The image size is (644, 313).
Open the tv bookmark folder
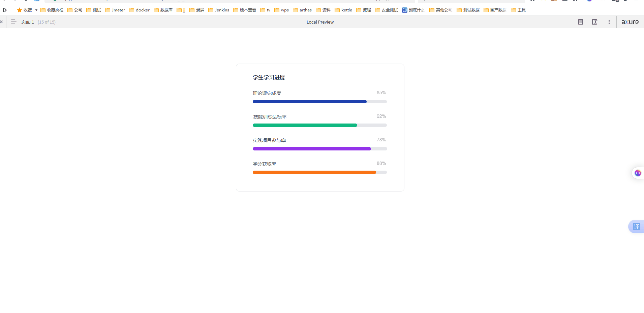tap(265, 10)
